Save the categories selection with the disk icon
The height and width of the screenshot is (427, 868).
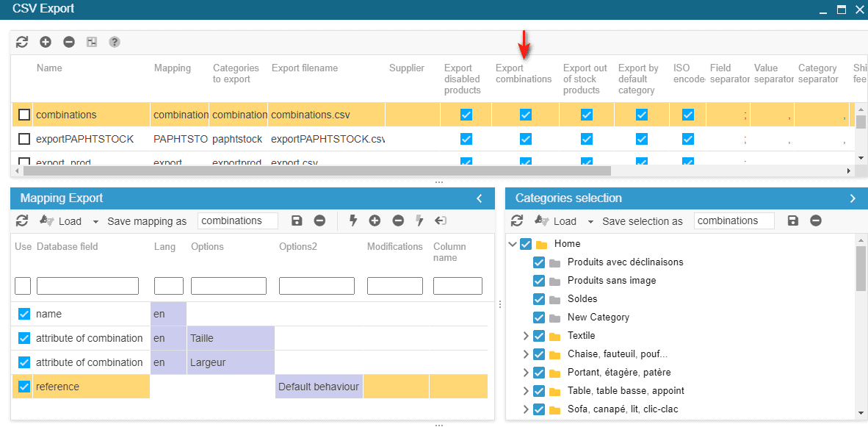pos(792,221)
